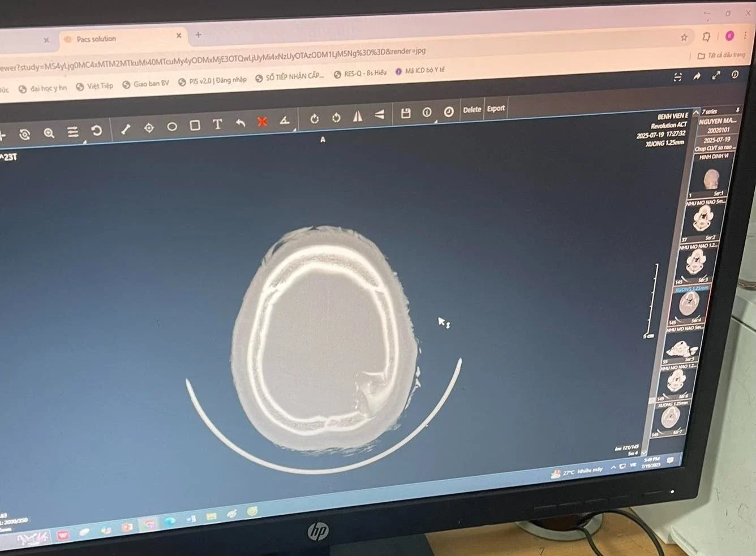This screenshot has height=556, width=756.
Task: Select the ellipse ROI tool
Action: 172,127
